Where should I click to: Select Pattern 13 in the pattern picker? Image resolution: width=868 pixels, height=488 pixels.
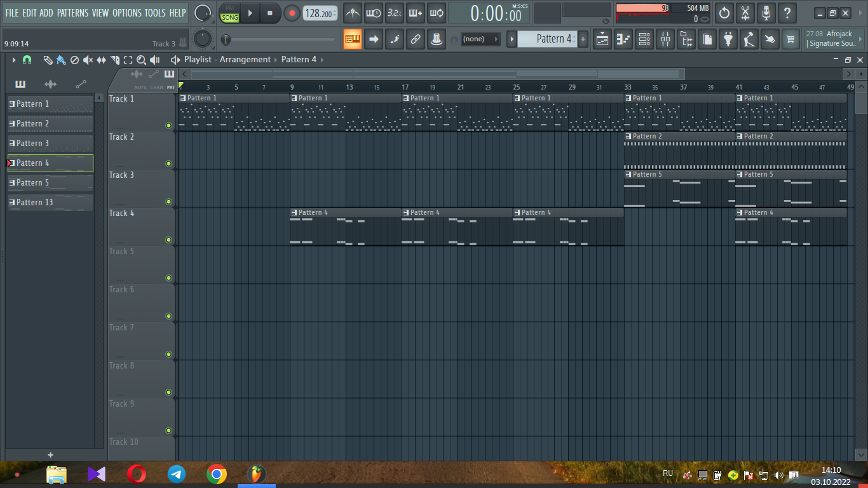pyautogui.click(x=50, y=203)
